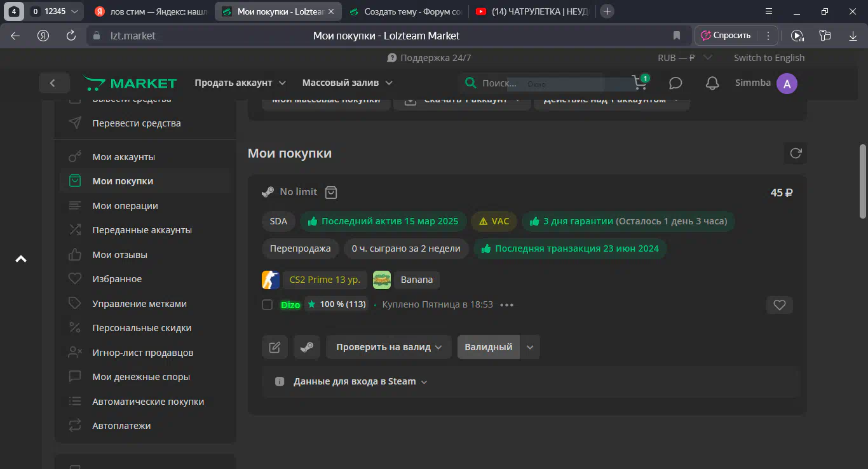
Task: Click the sidebar collapse back arrow
Action: tap(53, 83)
